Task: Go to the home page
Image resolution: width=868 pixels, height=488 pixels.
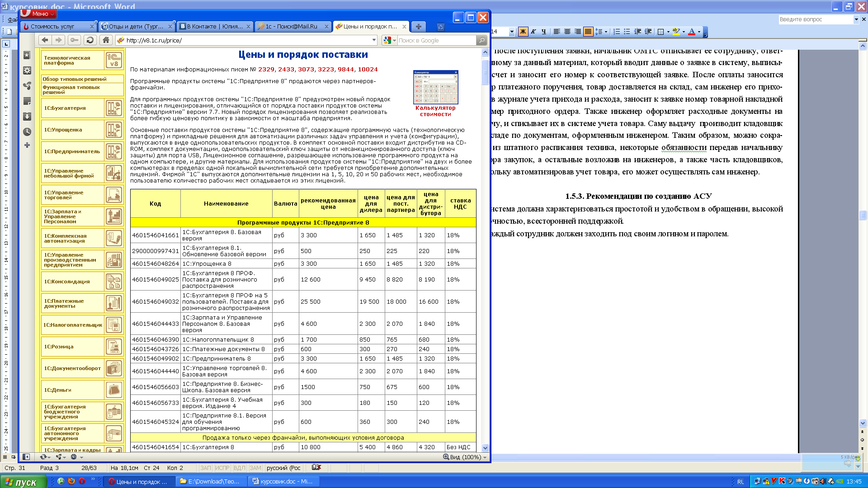Action: [x=106, y=40]
